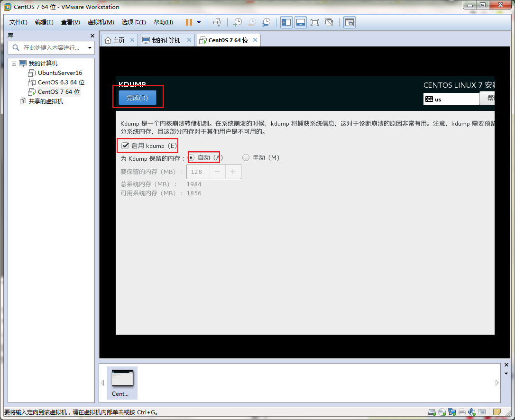Close the thumbnail bar

point(506,365)
